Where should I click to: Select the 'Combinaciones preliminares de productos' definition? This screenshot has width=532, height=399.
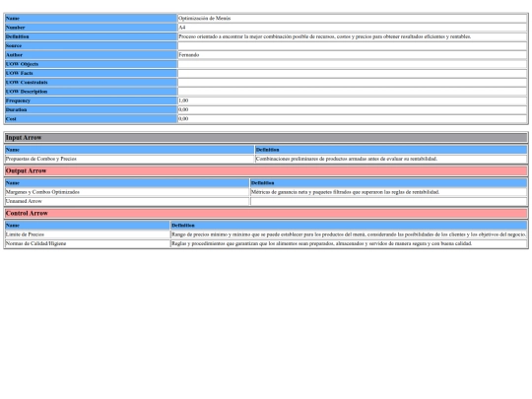(x=347, y=159)
